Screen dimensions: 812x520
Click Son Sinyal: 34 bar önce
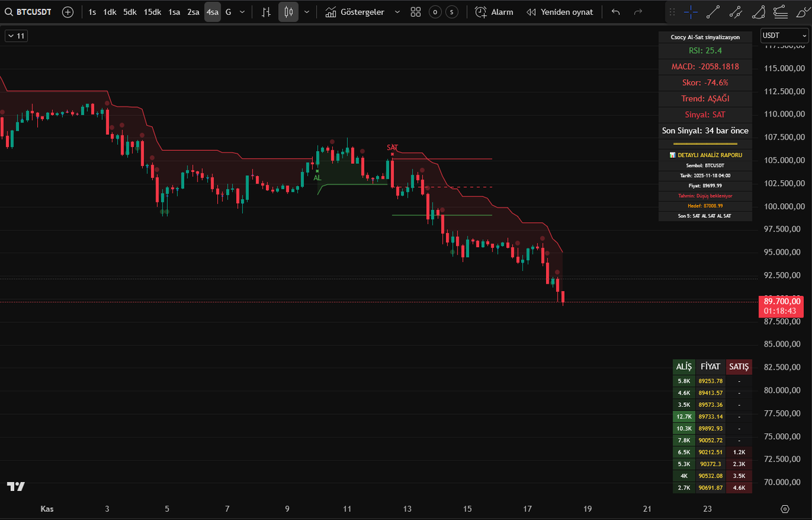705,130
